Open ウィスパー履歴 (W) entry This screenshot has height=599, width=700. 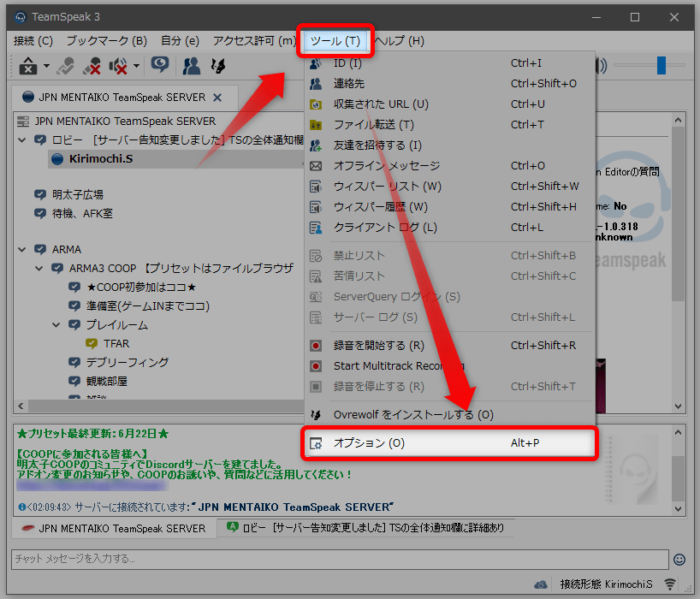[449, 207]
